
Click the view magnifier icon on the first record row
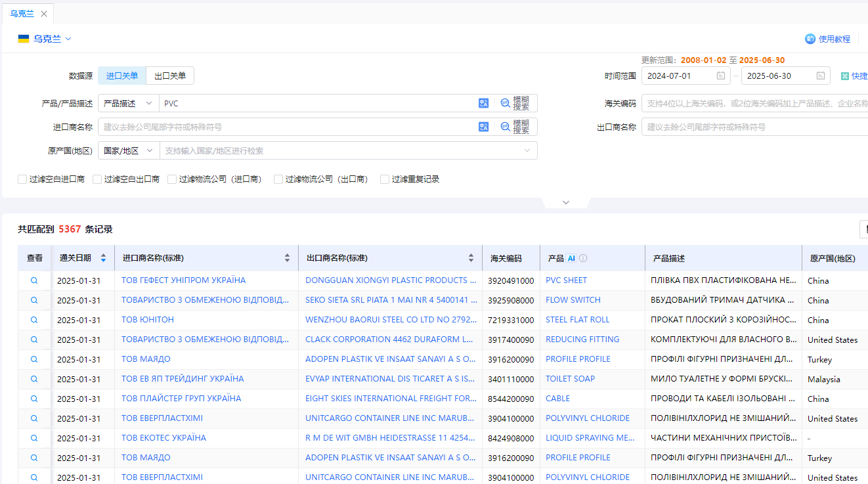tap(34, 280)
